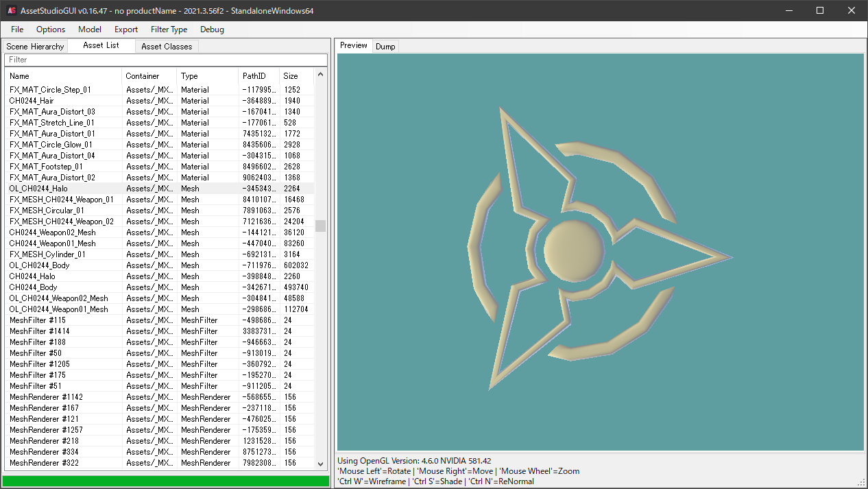The width and height of the screenshot is (868, 489).
Task: Select the CH0244_Body mesh row
Action: [34, 287]
